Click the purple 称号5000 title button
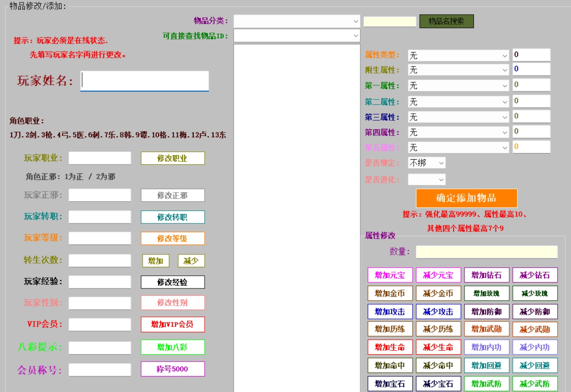 172,369
